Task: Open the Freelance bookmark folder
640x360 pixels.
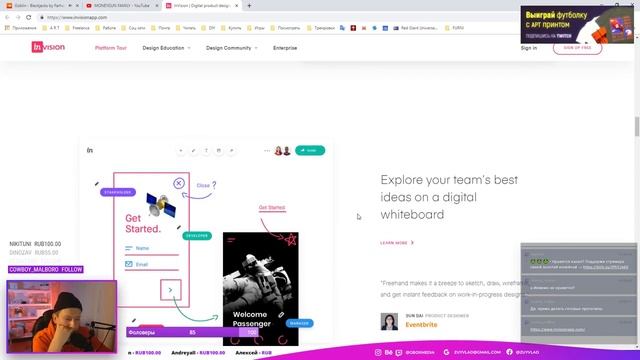Action: pyautogui.click(x=77, y=28)
